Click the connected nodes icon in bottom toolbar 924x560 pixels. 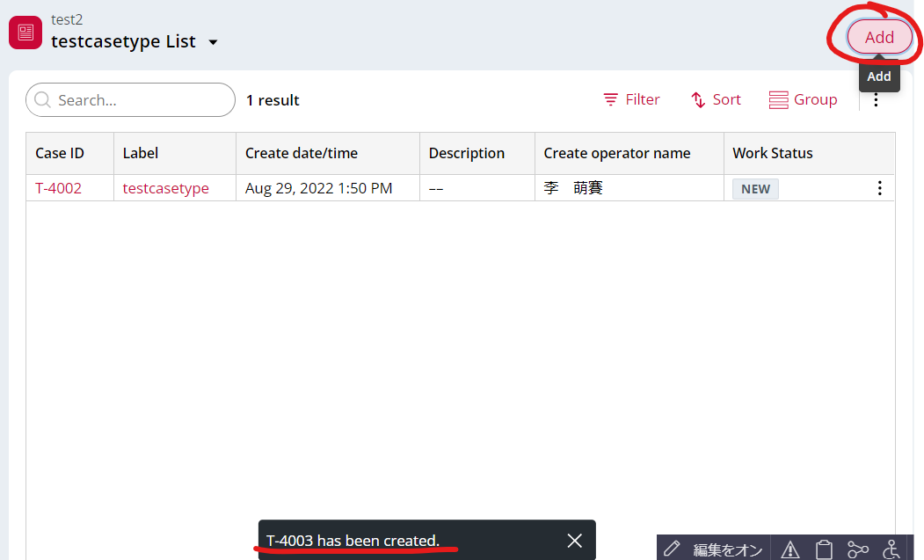[x=857, y=549]
